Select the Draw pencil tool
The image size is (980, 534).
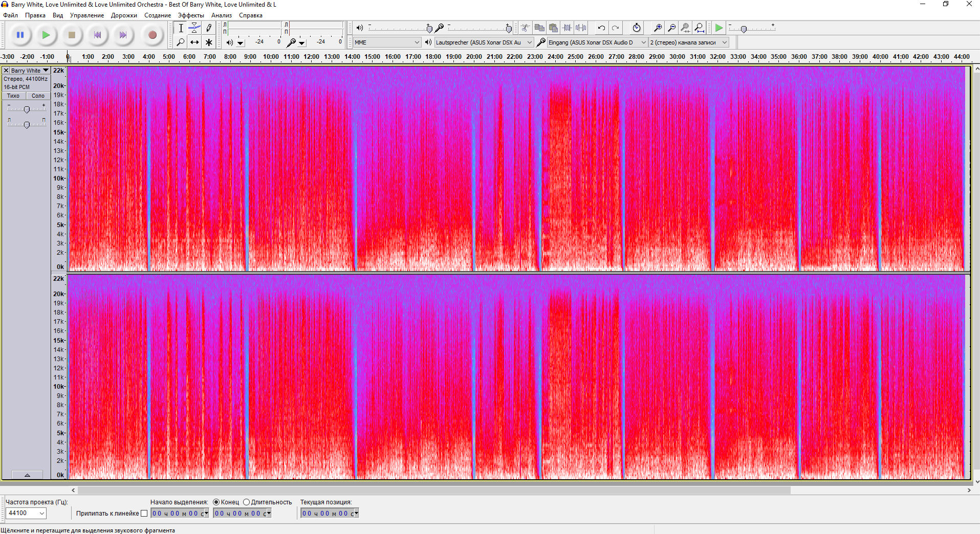click(209, 28)
